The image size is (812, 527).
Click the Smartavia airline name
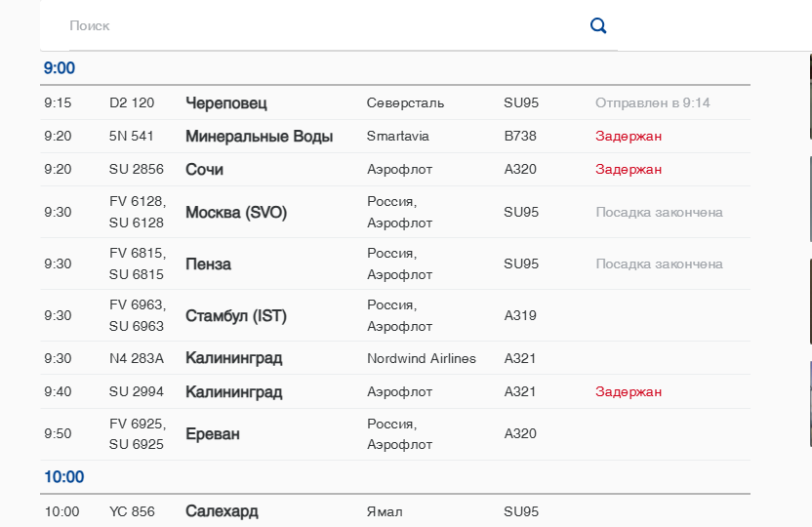coord(397,137)
